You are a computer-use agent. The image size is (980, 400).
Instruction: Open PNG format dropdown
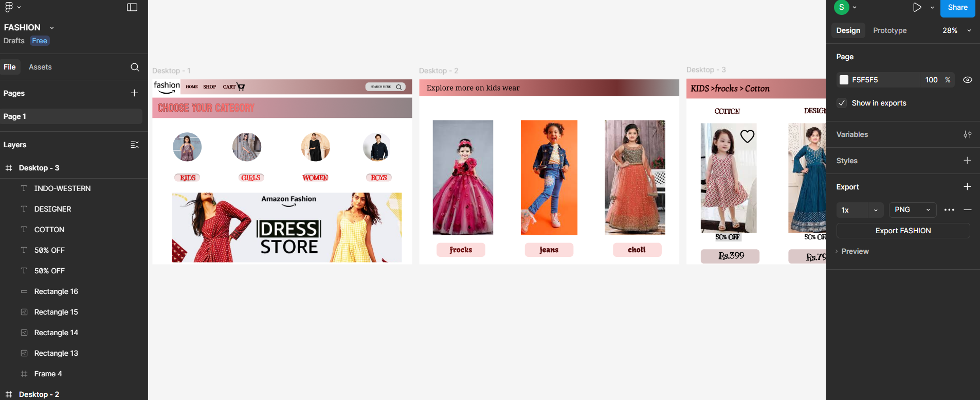point(913,210)
